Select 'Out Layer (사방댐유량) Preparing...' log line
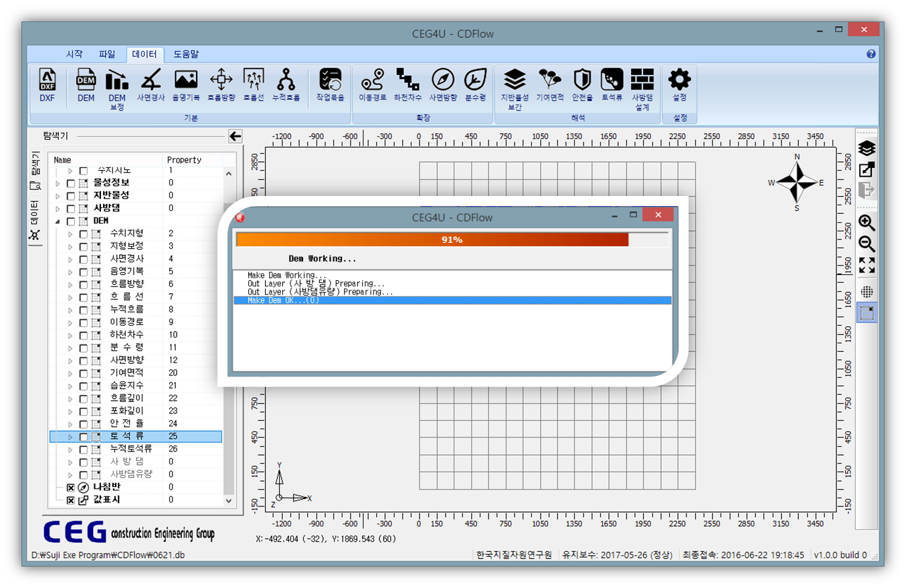This screenshot has height=588, width=906. (320, 292)
